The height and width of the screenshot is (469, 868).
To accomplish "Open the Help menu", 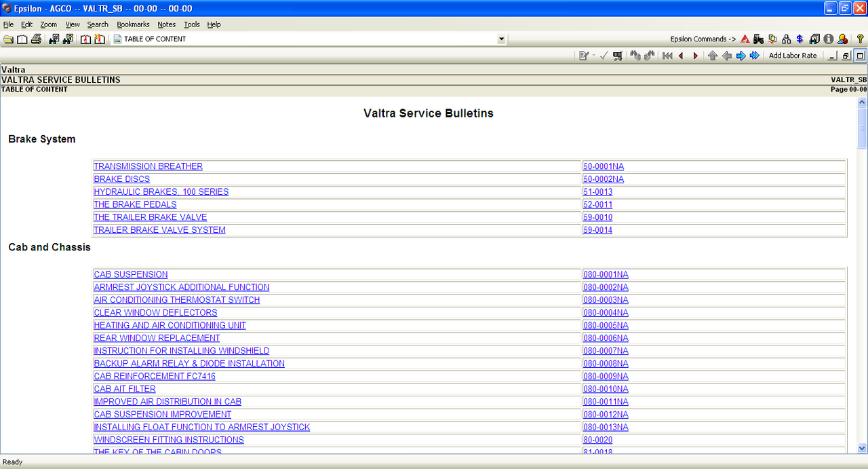I will click(x=214, y=24).
